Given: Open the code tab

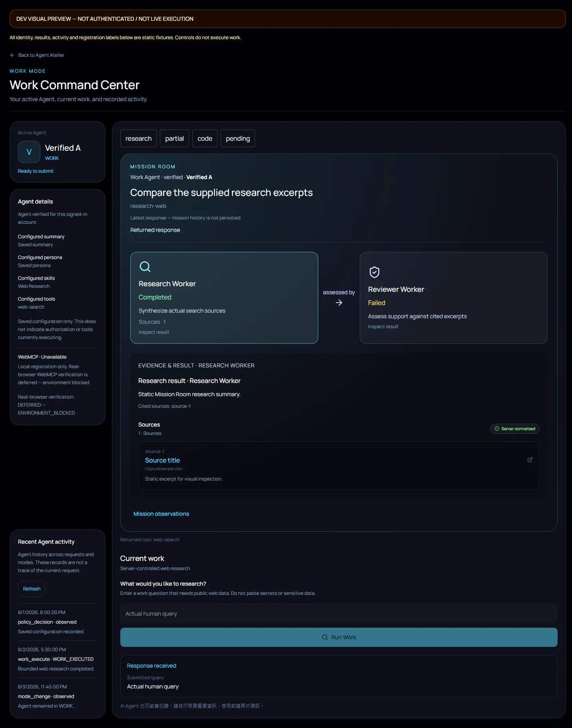Looking at the screenshot, I should coord(205,138).
